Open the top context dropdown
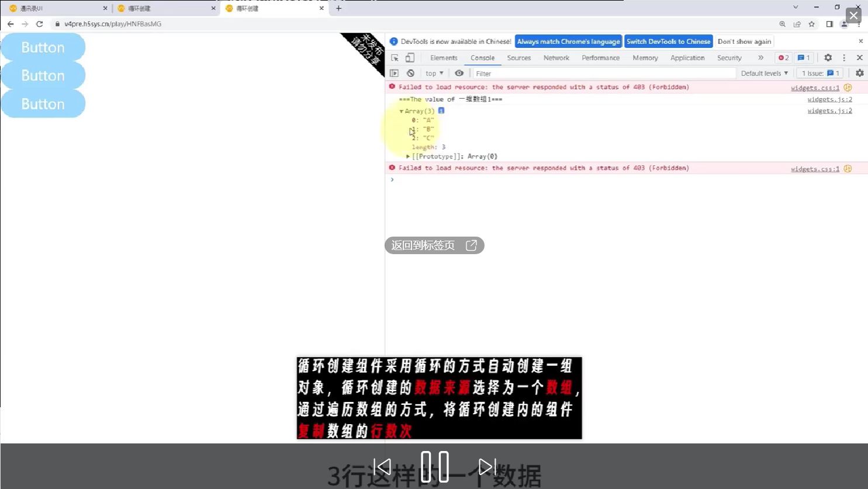Viewport: 868px width, 489px height. pyautogui.click(x=434, y=73)
